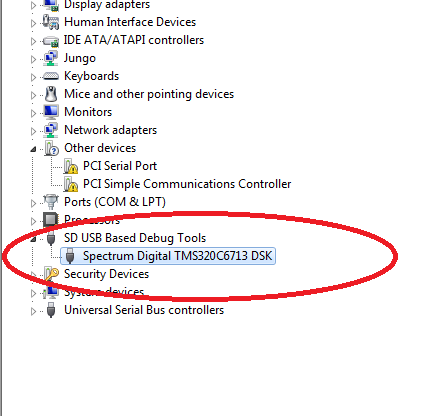Click the Universal Serial Bus controllers USB icon
This screenshot has height=416, width=436.
click(x=51, y=310)
